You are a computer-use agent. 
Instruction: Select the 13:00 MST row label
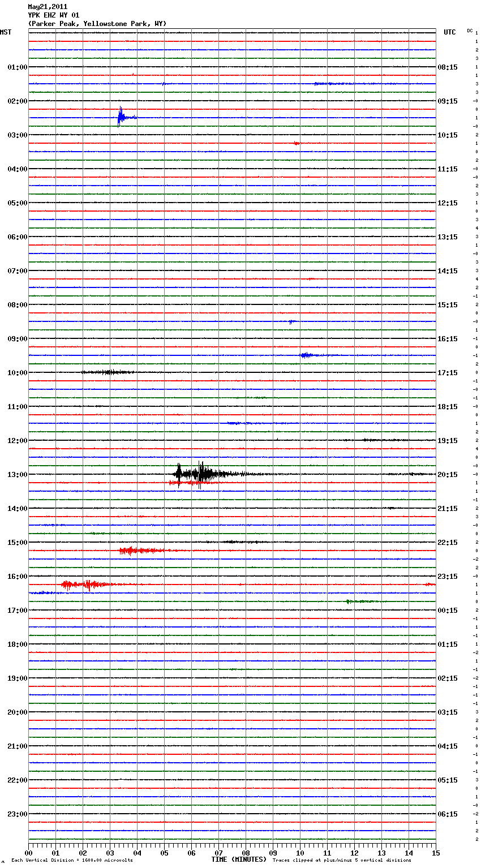(17, 475)
